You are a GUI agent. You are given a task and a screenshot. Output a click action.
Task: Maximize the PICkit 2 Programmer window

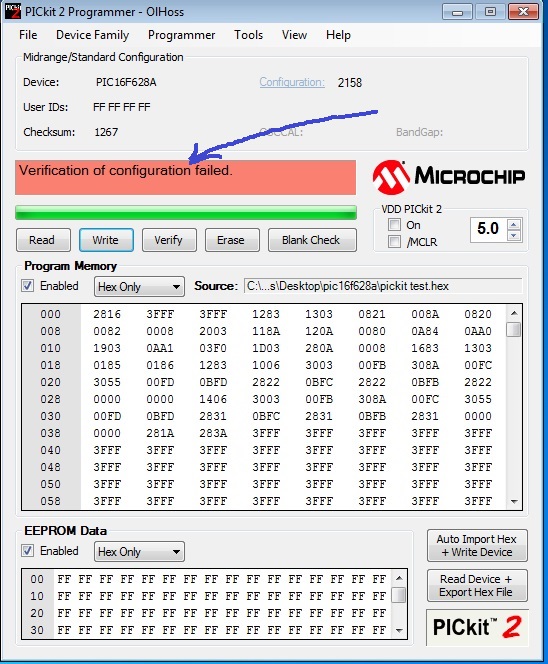point(490,11)
